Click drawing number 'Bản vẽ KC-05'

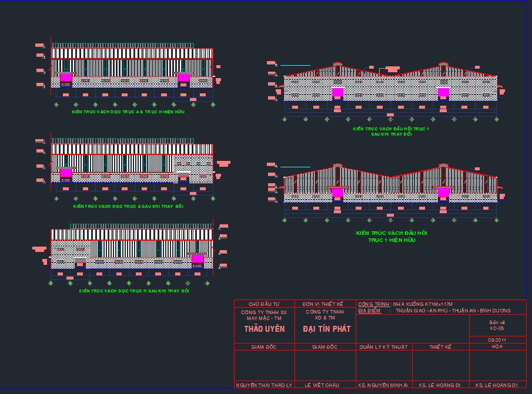(x=497, y=325)
